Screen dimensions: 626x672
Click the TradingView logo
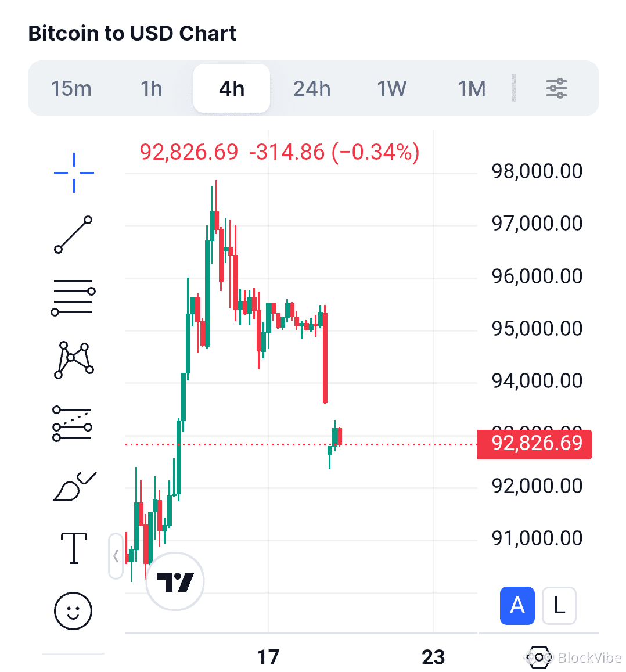click(x=175, y=581)
